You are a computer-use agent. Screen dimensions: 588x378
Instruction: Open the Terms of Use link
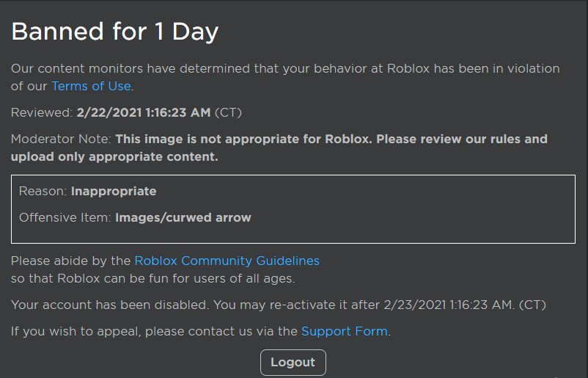pyautogui.click(x=91, y=86)
